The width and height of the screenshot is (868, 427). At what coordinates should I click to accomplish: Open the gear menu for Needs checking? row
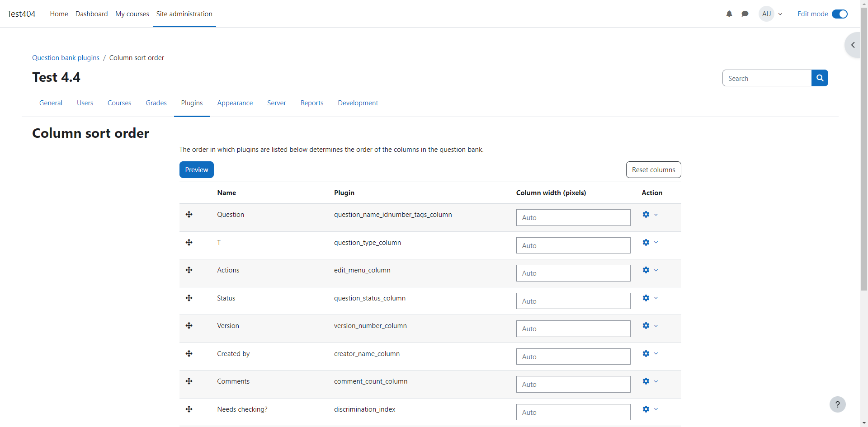tap(650, 409)
